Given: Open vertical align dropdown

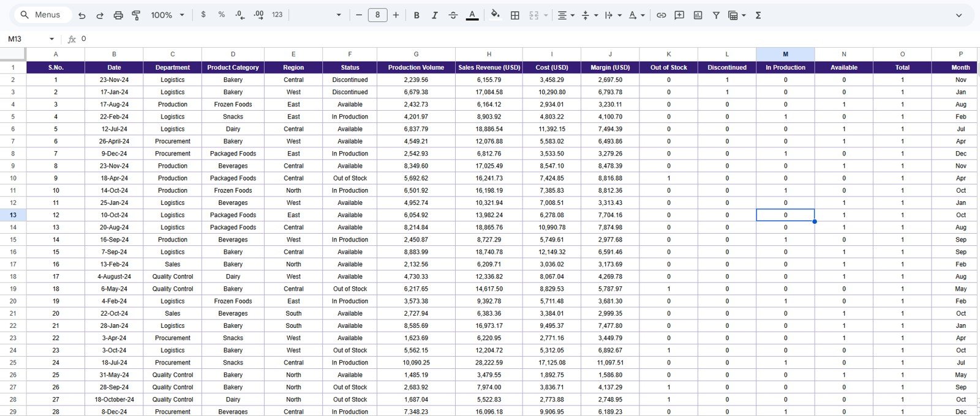Looking at the screenshot, I should [589, 15].
